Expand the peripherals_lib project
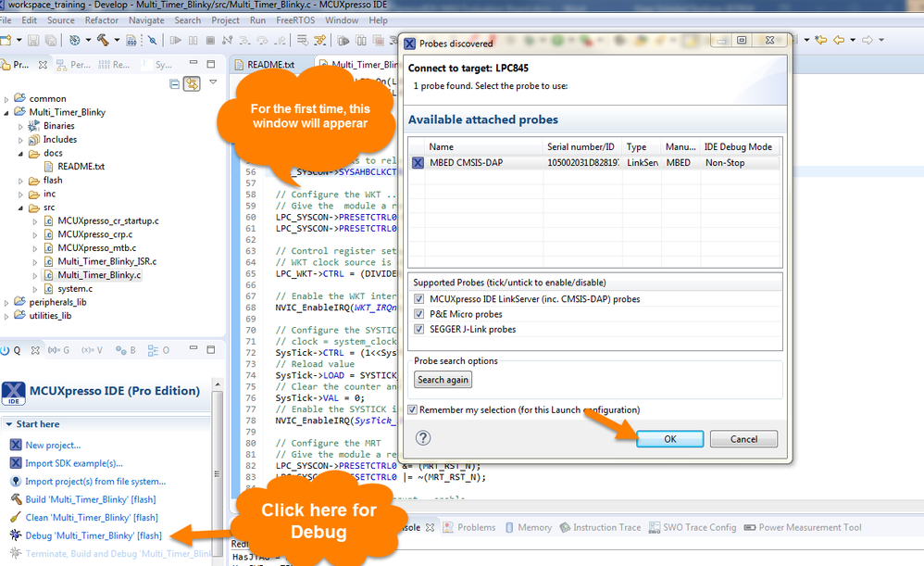 pos(6,303)
